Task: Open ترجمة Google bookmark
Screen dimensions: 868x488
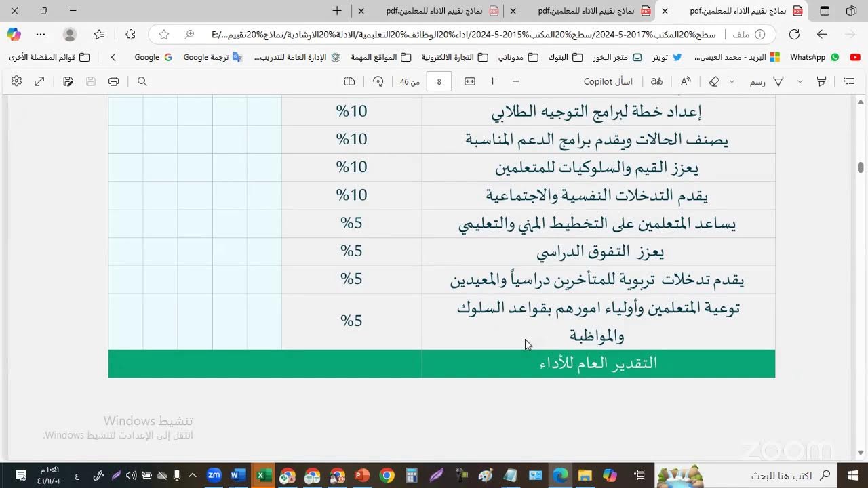Action: (213, 58)
